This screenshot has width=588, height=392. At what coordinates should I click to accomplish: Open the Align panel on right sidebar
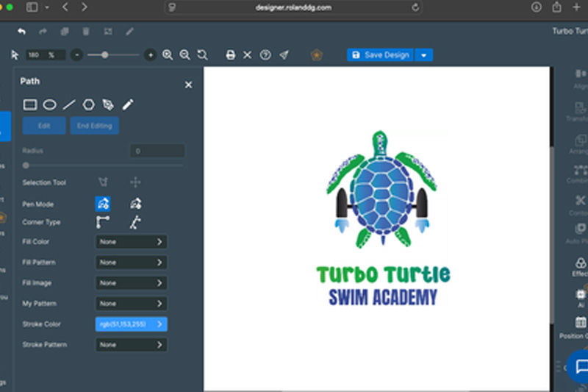580,79
